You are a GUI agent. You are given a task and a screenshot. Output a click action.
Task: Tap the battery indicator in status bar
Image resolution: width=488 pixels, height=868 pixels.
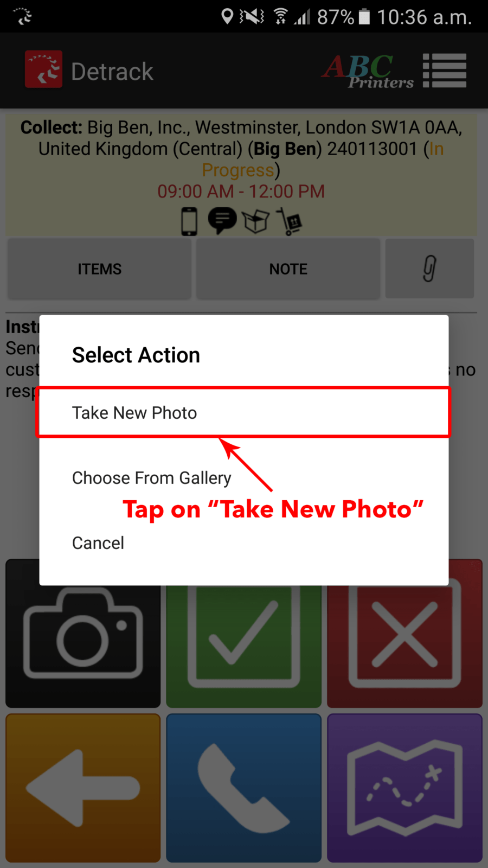point(364,17)
